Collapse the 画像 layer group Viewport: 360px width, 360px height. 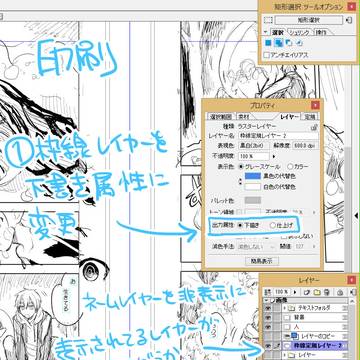point(267,301)
